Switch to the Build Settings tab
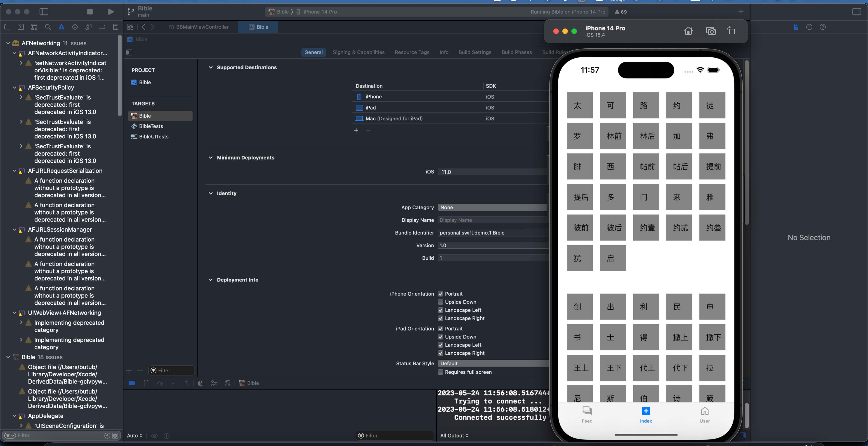Image resolution: width=868 pixels, height=446 pixels. pos(475,52)
